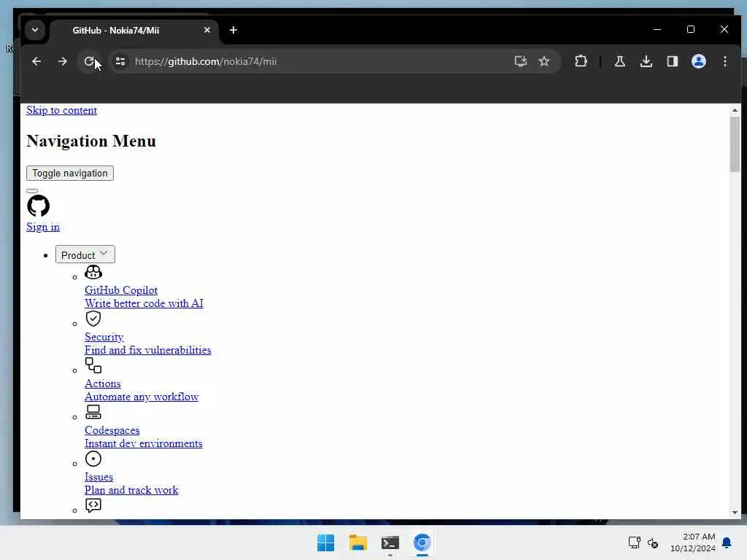Close the GitHub - Nokia74/Mii tab
The width and height of the screenshot is (747, 560).
[x=206, y=30]
